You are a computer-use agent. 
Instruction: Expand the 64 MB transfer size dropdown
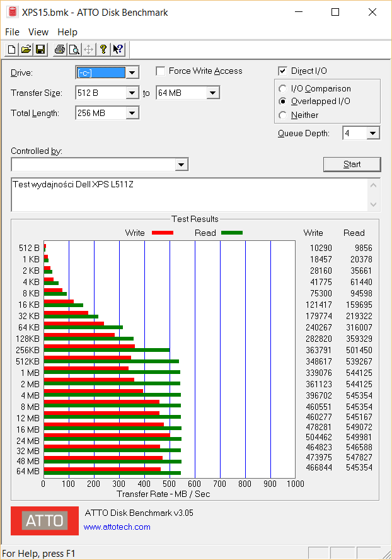(213, 93)
